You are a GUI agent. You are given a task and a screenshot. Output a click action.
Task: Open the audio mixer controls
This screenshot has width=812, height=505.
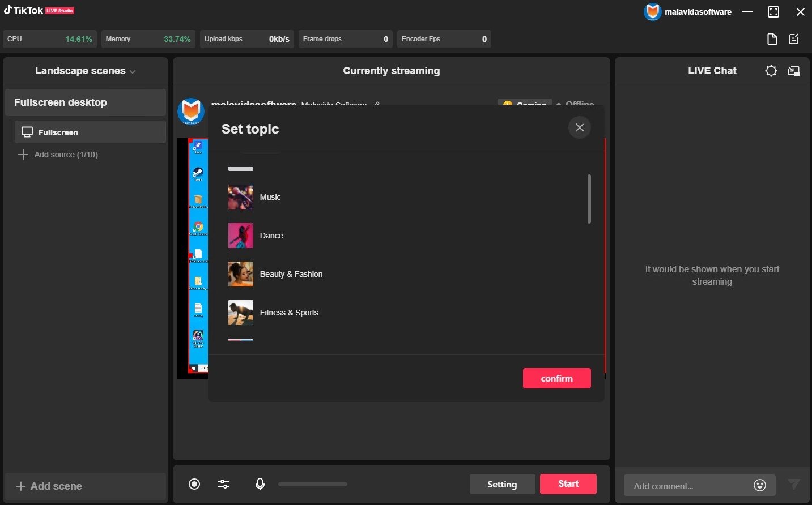(224, 484)
